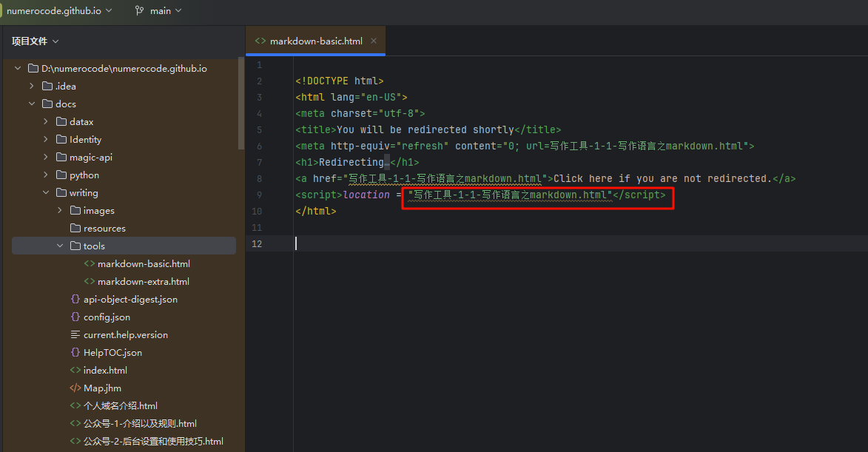Click the git branch icon beside main
This screenshot has height=452, width=868.
click(x=139, y=11)
